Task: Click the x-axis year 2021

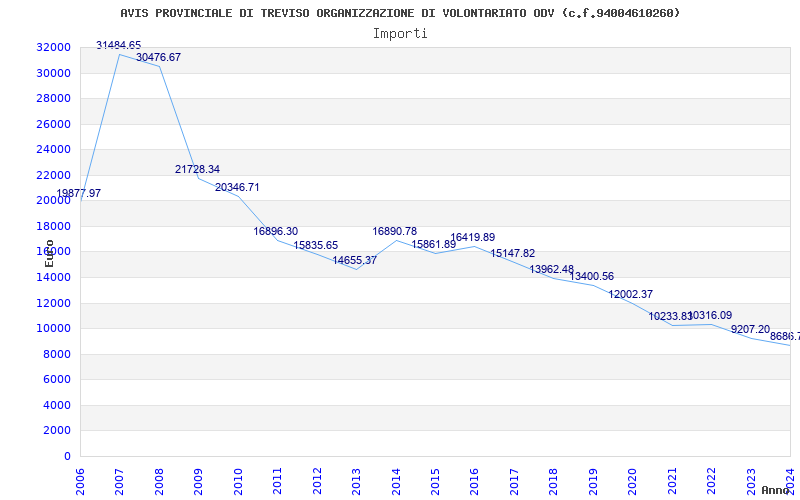Action: coord(672,481)
